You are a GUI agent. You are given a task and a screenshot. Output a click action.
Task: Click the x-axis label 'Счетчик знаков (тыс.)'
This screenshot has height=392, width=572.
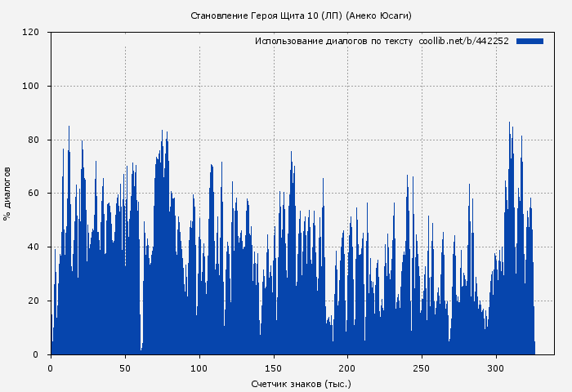(x=301, y=383)
